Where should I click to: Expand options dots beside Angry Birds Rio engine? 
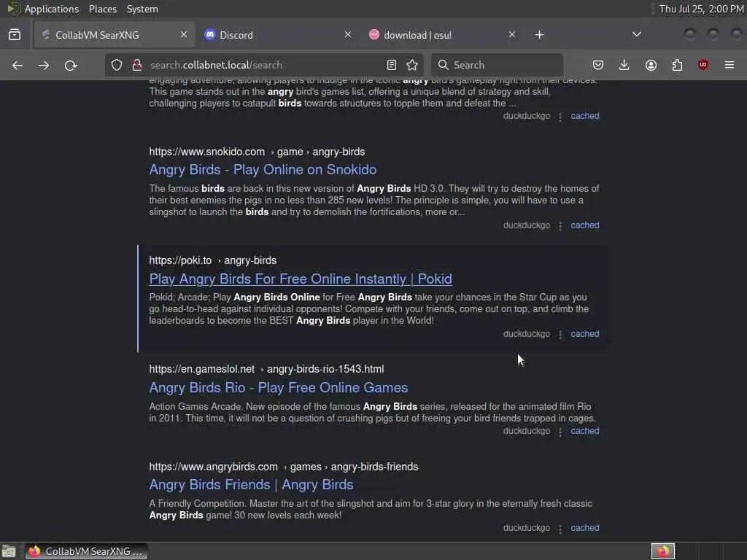click(x=560, y=432)
